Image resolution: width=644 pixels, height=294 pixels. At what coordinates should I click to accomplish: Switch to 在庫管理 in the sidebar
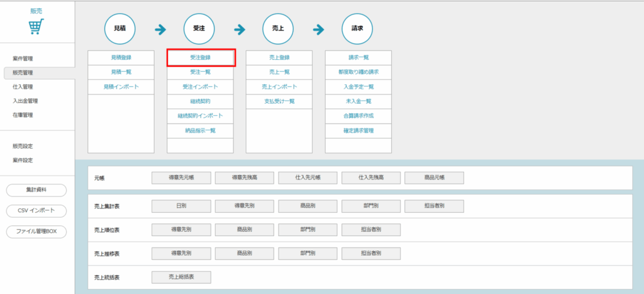(x=23, y=115)
